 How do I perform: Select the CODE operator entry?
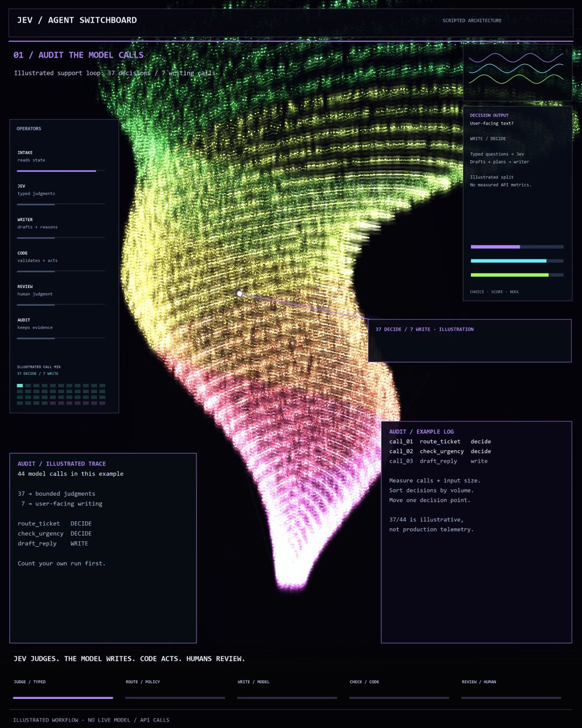(61, 262)
